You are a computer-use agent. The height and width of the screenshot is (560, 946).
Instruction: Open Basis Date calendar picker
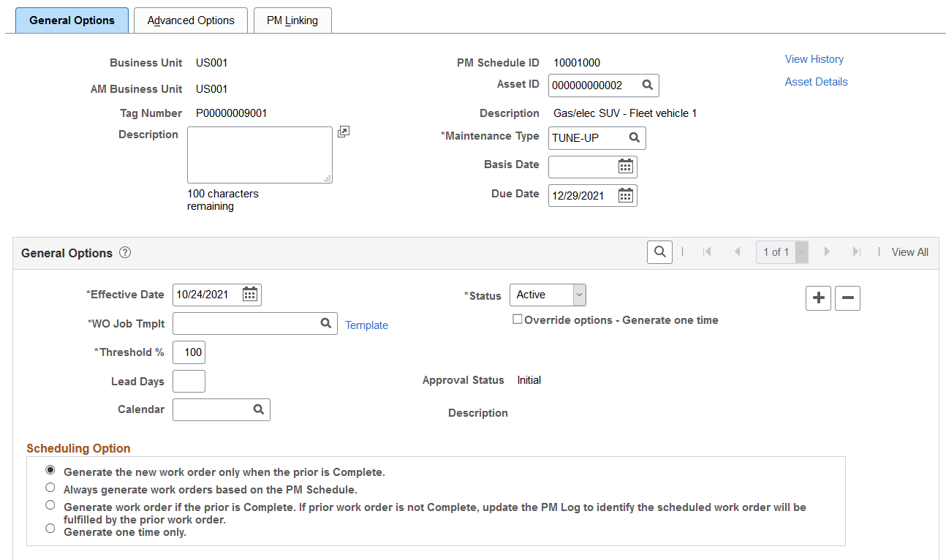[x=626, y=166]
